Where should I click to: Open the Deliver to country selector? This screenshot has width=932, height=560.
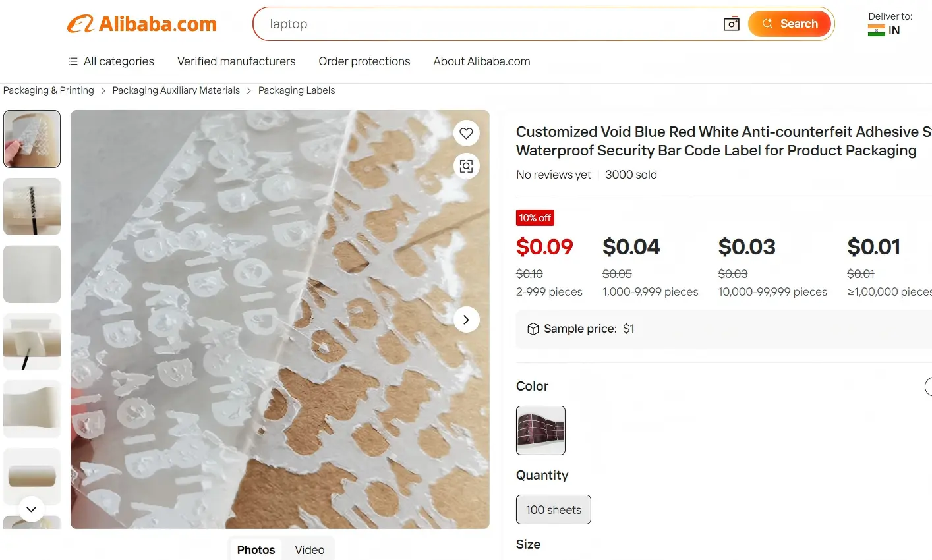(890, 24)
